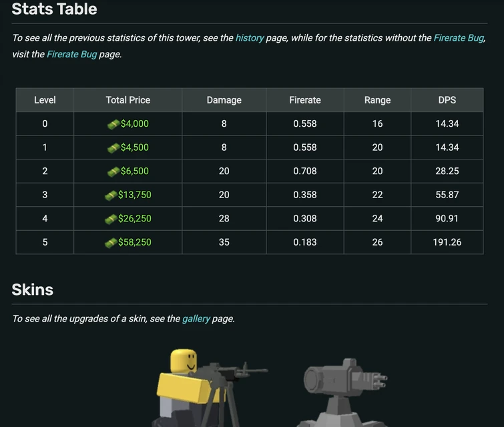504x427 pixels.
Task: Click the cash icon beside $6,500
Action: (113, 171)
